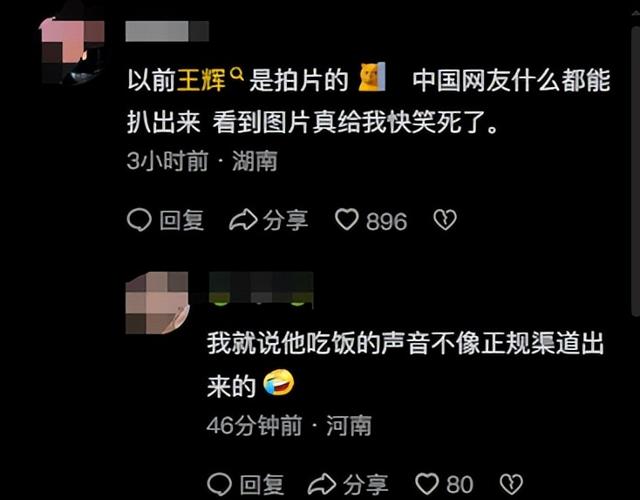Click the search magnifier next to 王辉
The height and width of the screenshot is (500, 640).
click(x=237, y=74)
